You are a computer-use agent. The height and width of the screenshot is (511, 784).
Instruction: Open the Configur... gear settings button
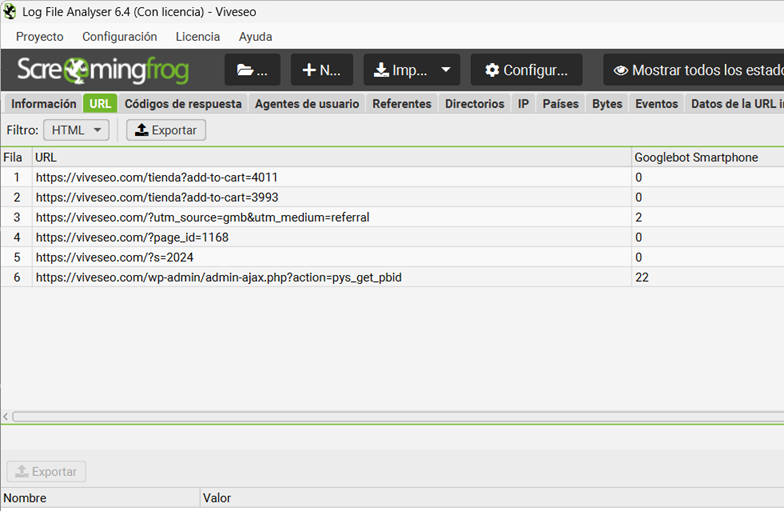[526, 70]
